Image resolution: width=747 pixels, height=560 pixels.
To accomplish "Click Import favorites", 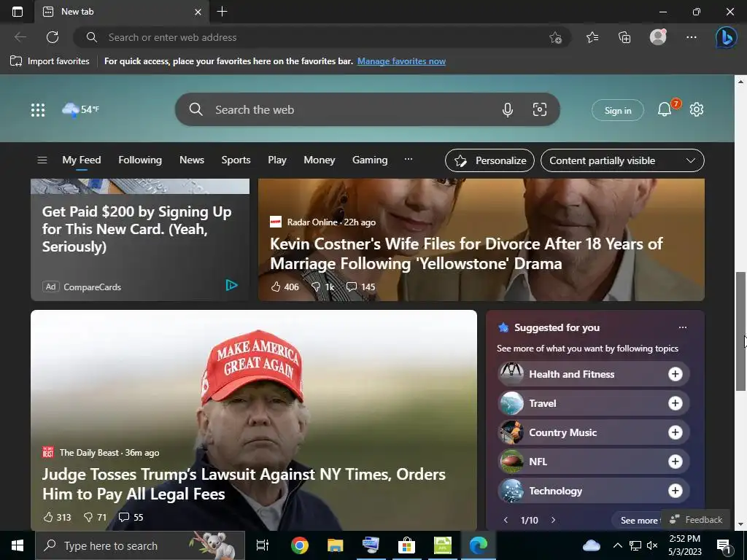I will point(50,61).
